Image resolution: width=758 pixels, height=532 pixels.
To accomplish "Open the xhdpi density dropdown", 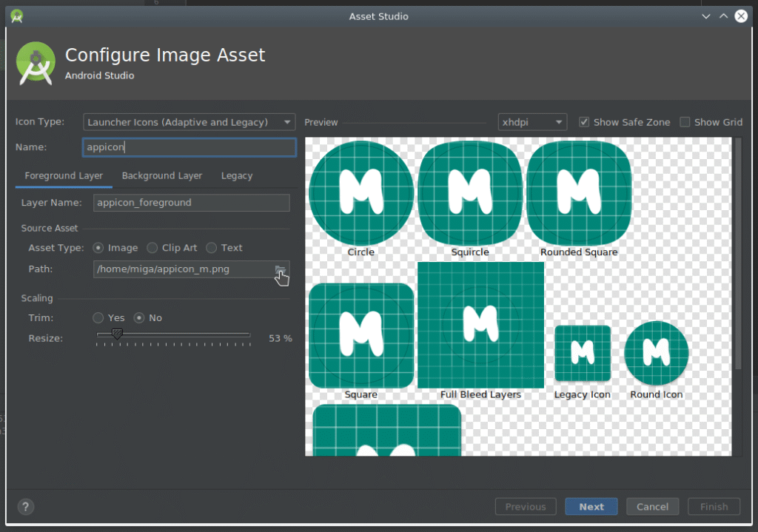I will pos(532,122).
